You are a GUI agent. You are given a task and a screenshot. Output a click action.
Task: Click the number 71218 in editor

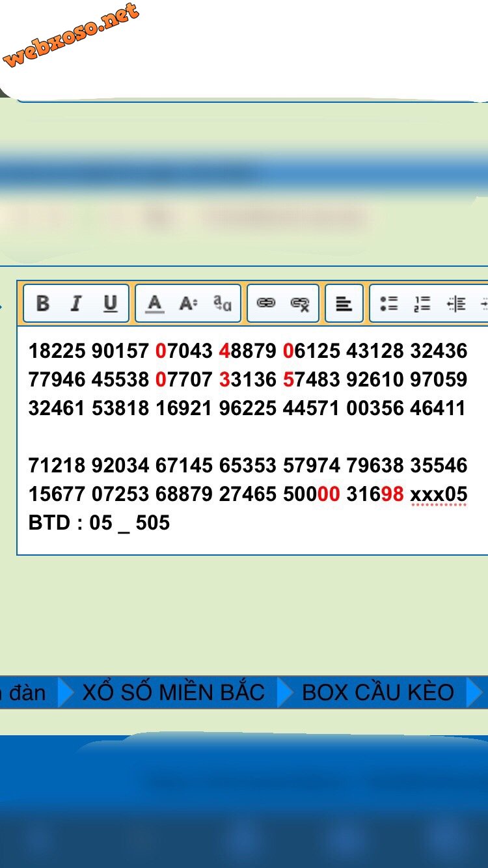click(x=57, y=465)
